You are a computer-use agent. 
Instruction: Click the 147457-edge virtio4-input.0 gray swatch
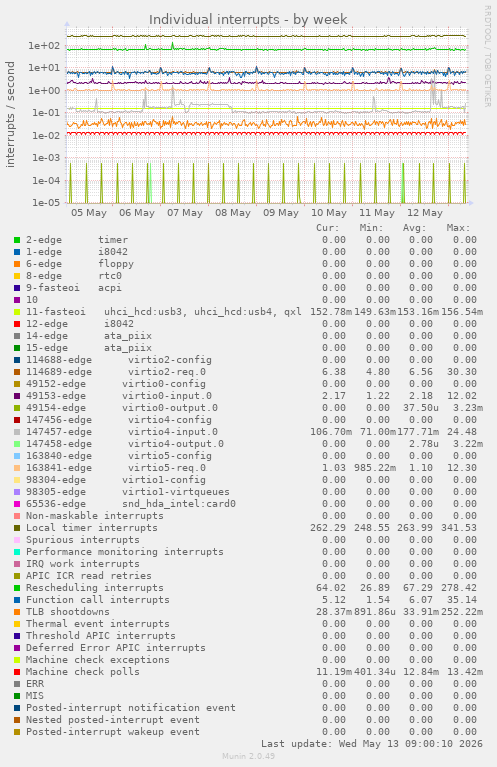(x=17, y=432)
